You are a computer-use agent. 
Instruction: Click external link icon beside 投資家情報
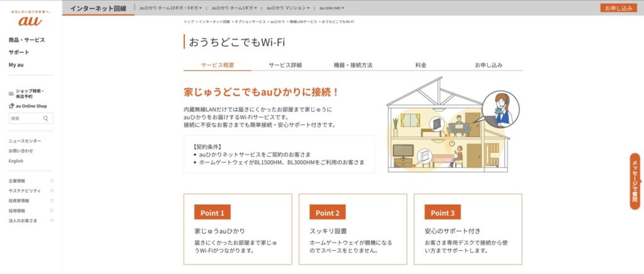(x=52, y=200)
